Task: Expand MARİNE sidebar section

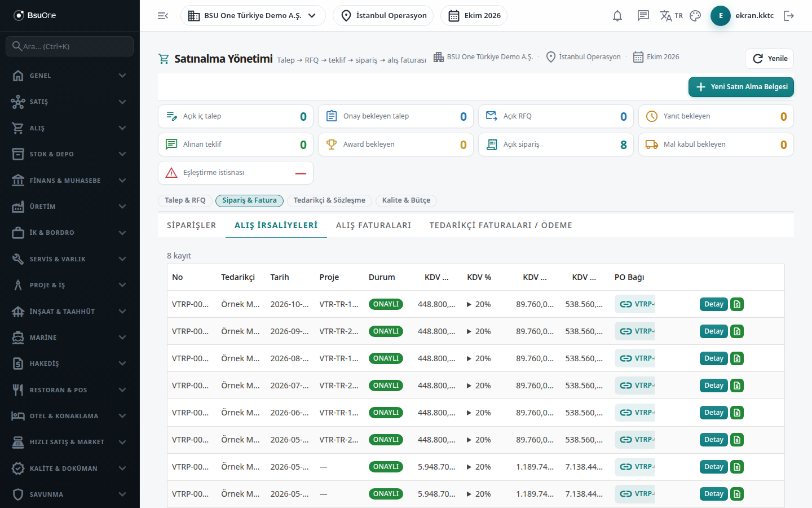Action: click(70, 338)
